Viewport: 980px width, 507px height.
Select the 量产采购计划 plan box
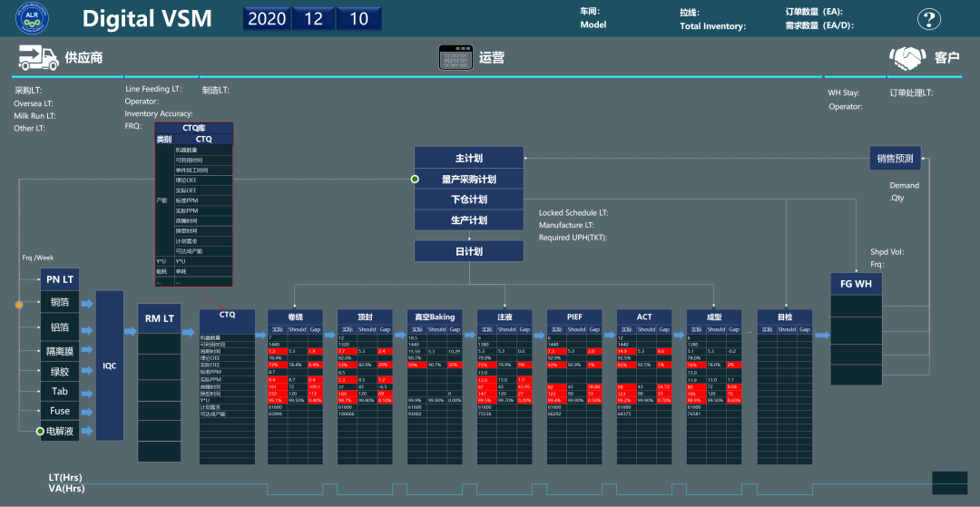pyautogui.click(x=469, y=180)
